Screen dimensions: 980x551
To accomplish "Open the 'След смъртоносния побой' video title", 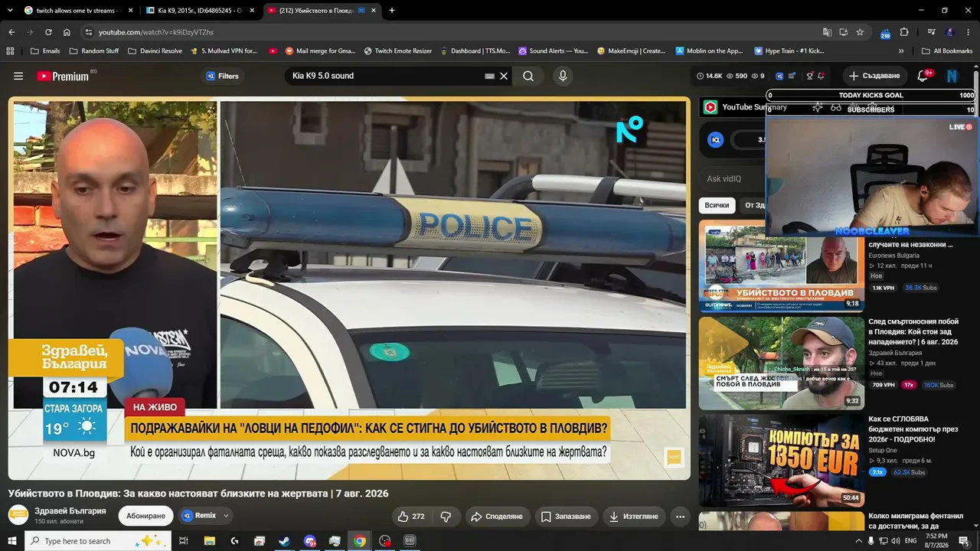I will [x=913, y=331].
